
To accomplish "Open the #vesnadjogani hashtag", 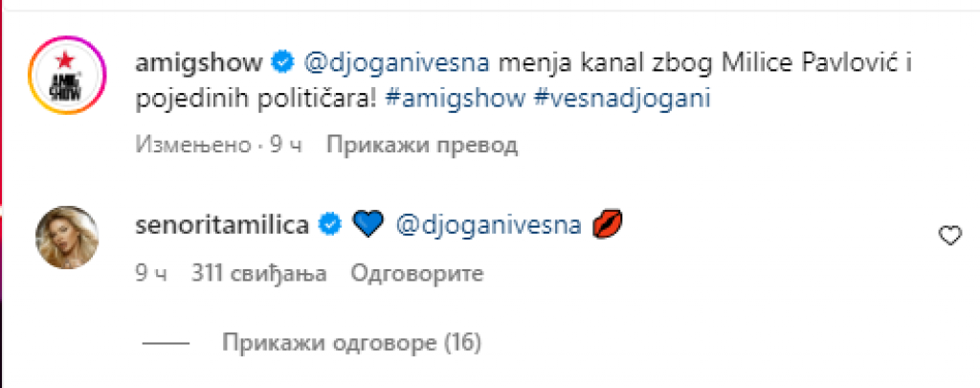I will tap(623, 100).
